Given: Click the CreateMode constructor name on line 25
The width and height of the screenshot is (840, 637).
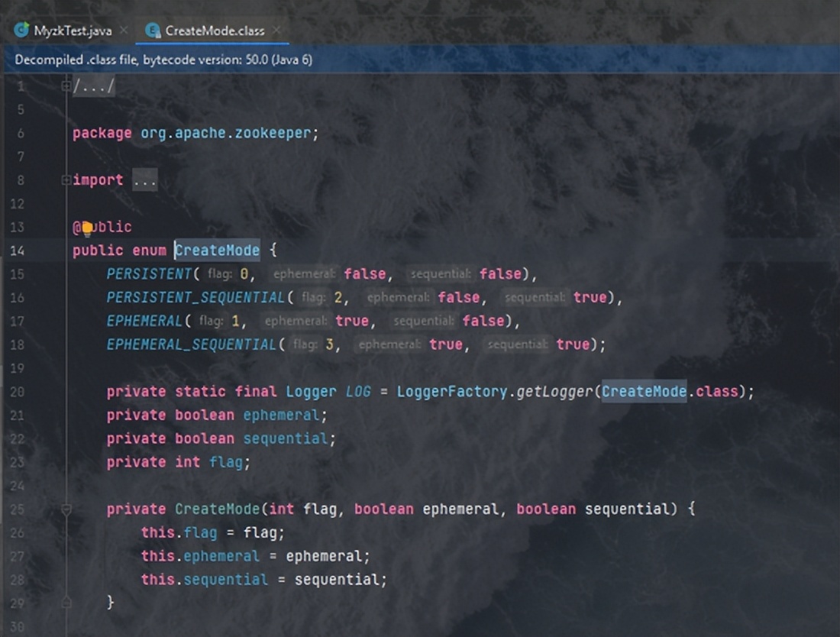Looking at the screenshot, I should tap(217, 509).
